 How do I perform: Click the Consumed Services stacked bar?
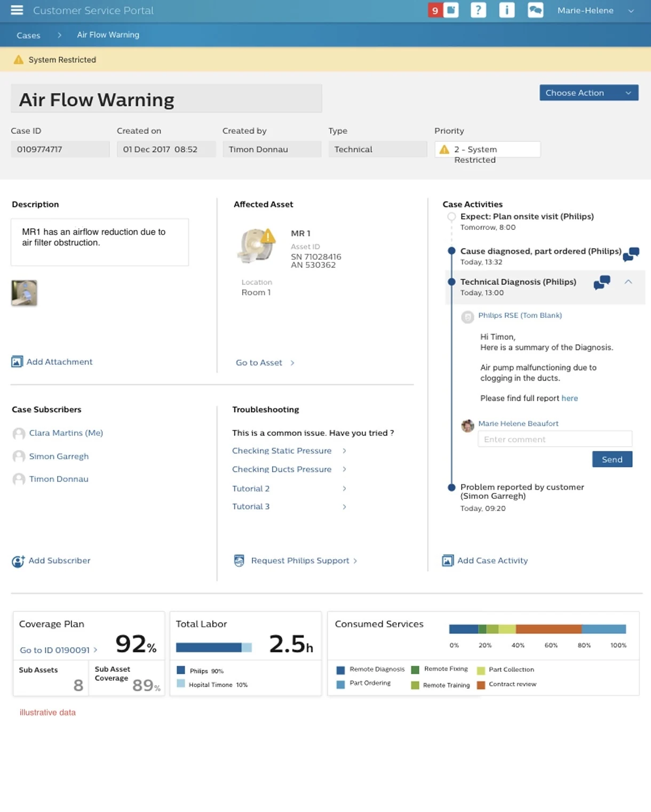point(537,629)
